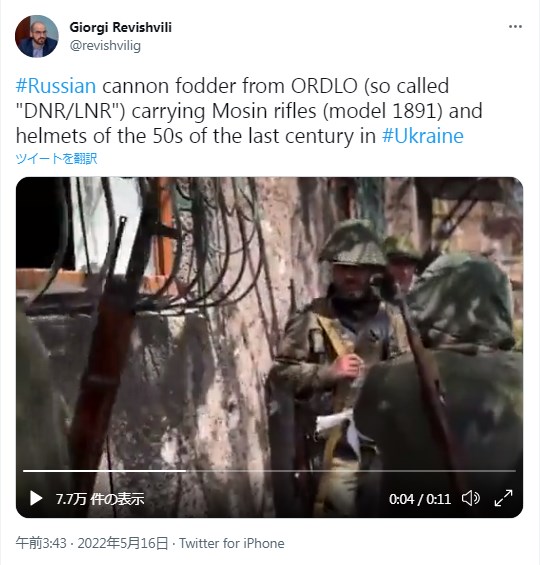Click the played portion of the timeline
This screenshot has height=565, width=540.
[x=104, y=471]
